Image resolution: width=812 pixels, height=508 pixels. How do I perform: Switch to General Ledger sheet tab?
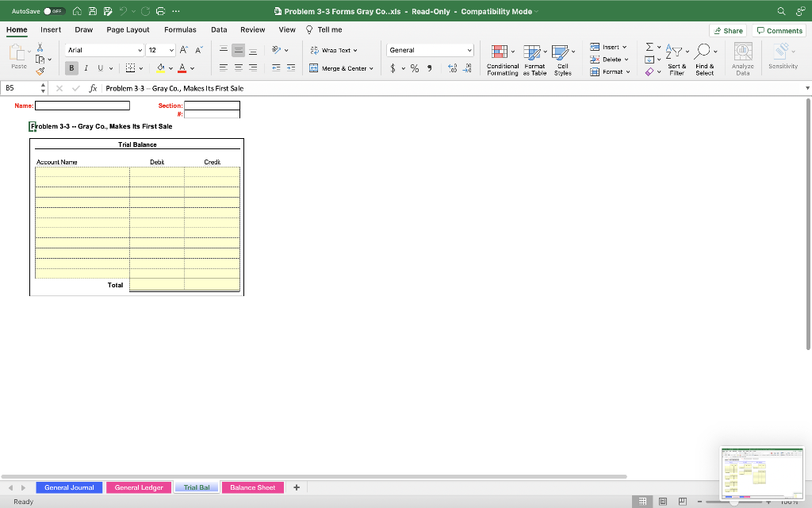click(x=139, y=487)
